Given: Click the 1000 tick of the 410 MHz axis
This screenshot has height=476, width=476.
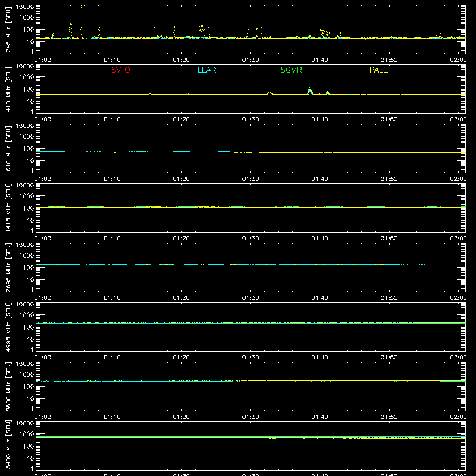Looking at the screenshot, I should pos(27,77).
